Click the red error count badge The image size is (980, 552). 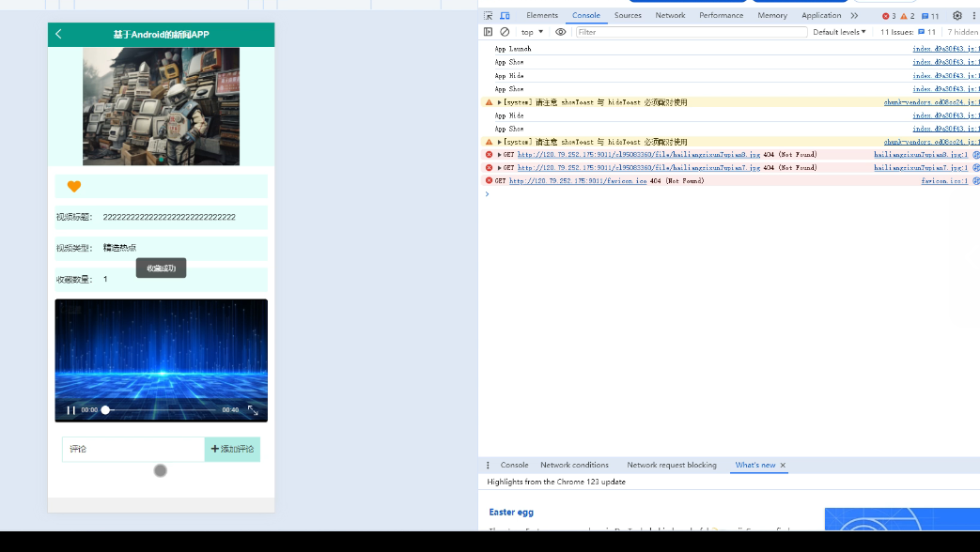click(x=889, y=16)
